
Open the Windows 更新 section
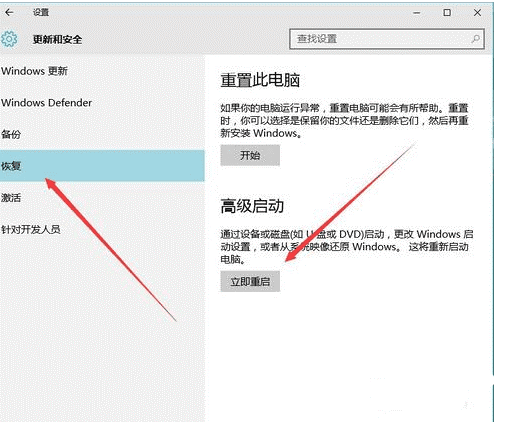pyautogui.click(x=34, y=71)
